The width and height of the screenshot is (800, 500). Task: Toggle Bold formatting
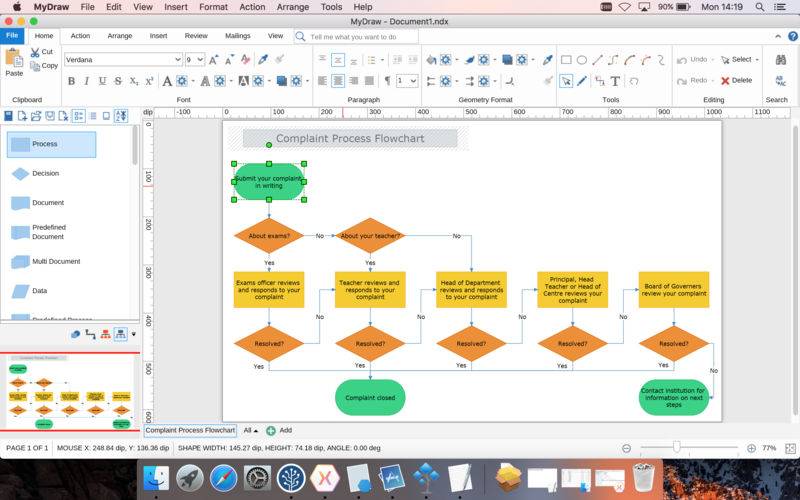coord(71,81)
